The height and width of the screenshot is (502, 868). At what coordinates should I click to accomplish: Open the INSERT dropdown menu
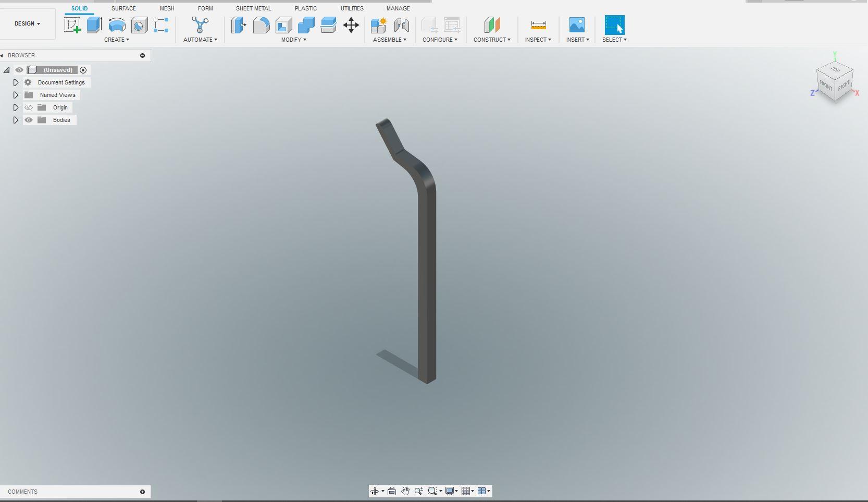[x=578, y=40]
